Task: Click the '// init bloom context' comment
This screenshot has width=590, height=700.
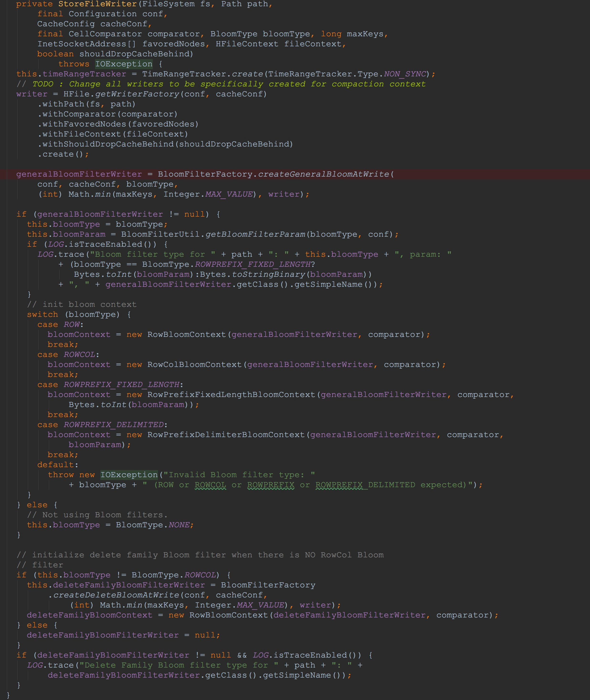Action: point(82,304)
